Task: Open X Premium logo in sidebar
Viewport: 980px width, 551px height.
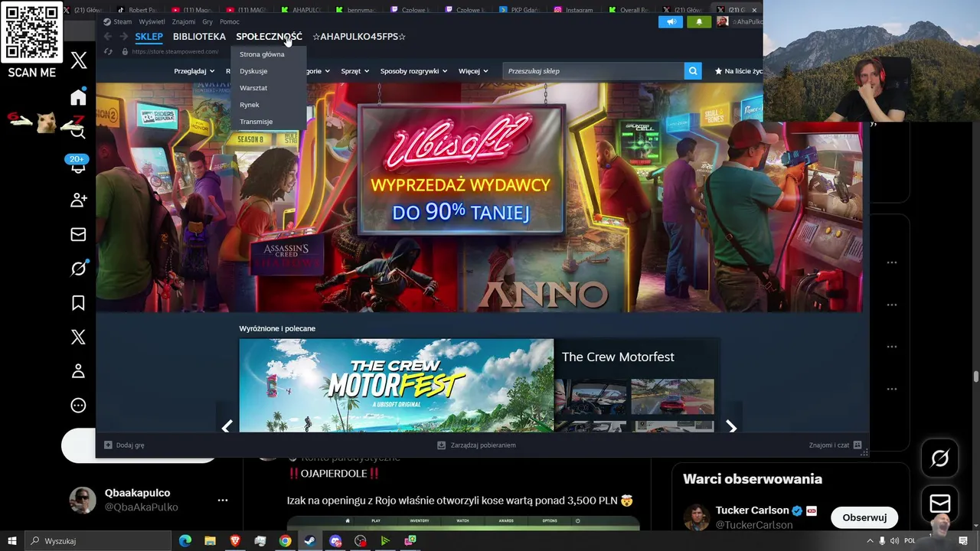Action: [x=78, y=337]
